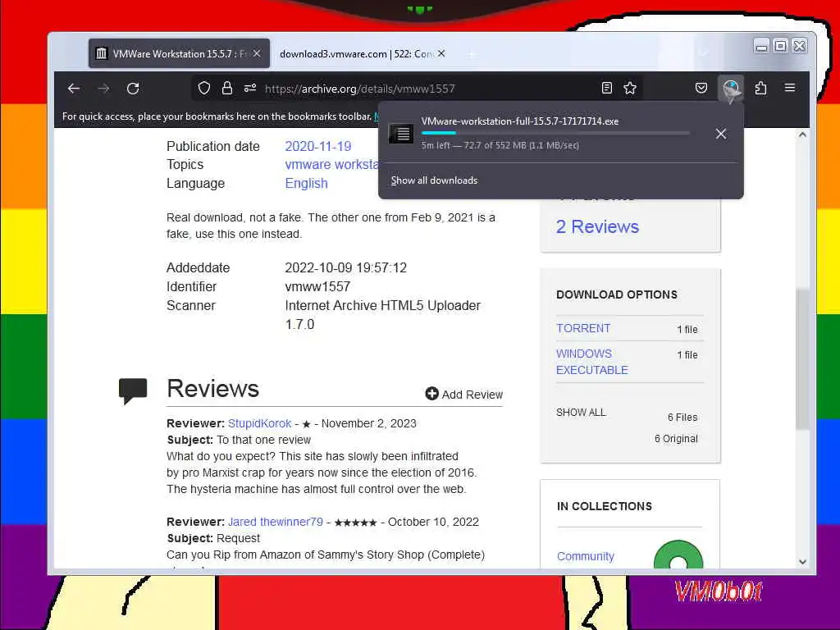The width and height of the screenshot is (840, 630).
Task: Click Show all downloads
Action: (x=434, y=180)
